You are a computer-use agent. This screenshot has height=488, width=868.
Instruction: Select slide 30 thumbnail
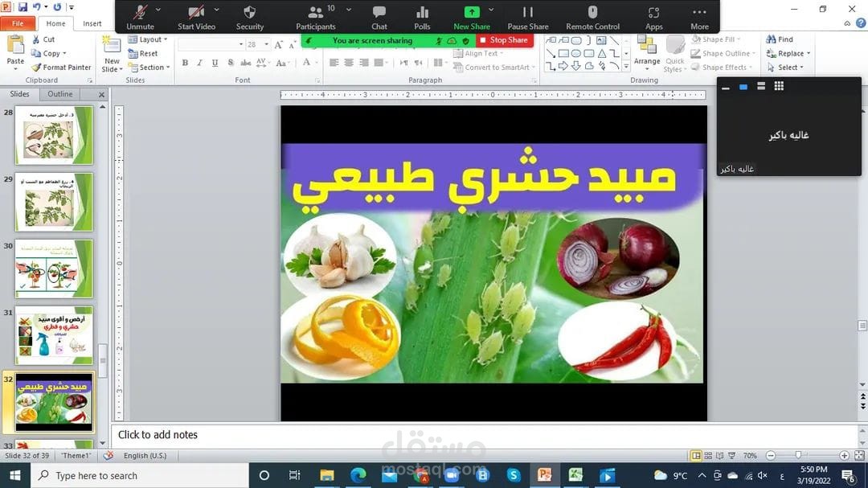click(54, 269)
